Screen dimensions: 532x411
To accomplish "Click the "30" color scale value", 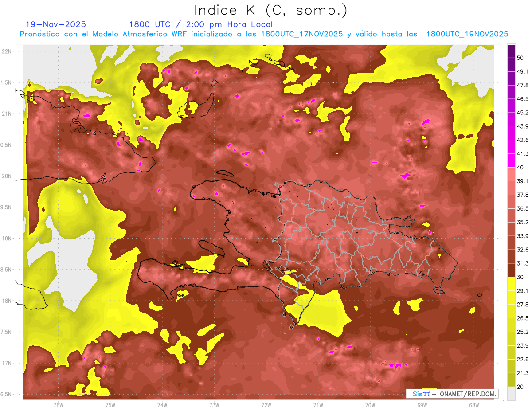I will 521,277.
